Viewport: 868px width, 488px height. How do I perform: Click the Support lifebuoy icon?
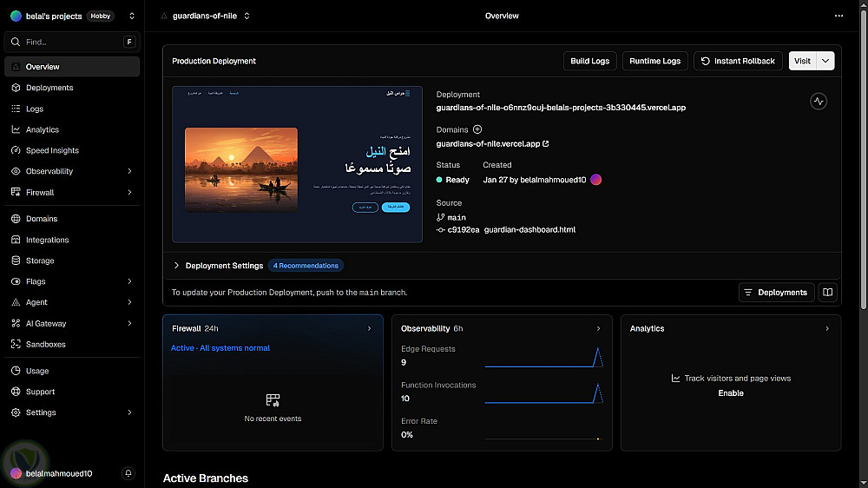coord(16,392)
